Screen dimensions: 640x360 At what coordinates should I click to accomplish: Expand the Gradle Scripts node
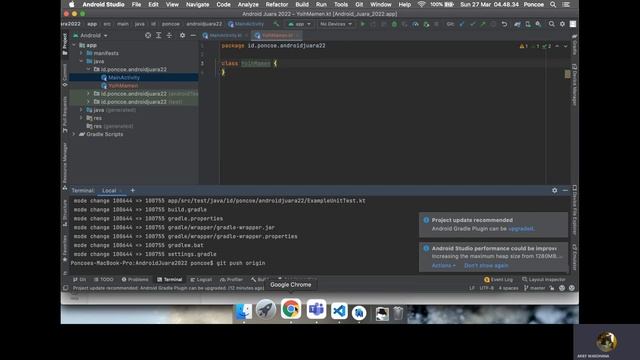[x=74, y=134]
